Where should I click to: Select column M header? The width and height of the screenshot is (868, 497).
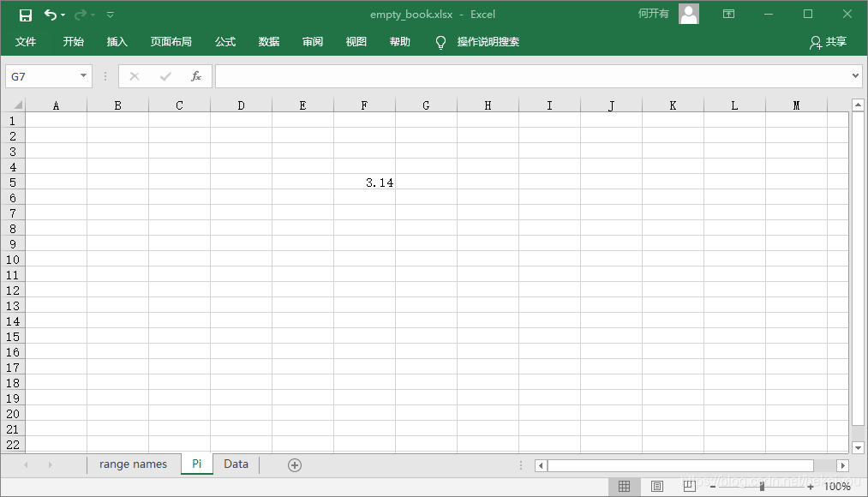[x=796, y=105]
